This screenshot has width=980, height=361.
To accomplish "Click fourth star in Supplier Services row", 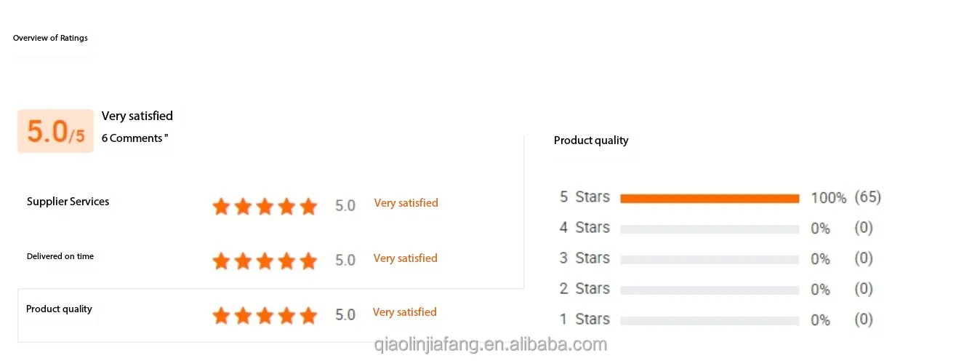I will pos(286,207).
